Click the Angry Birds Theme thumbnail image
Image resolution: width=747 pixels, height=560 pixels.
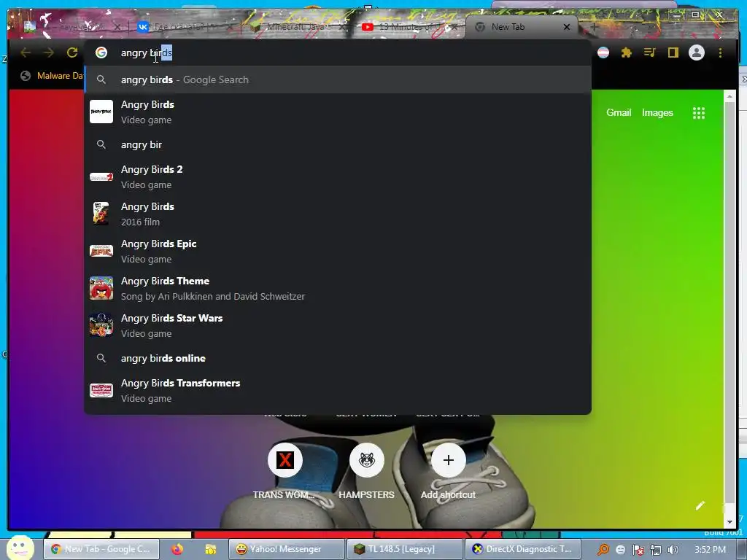(x=101, y=288)
